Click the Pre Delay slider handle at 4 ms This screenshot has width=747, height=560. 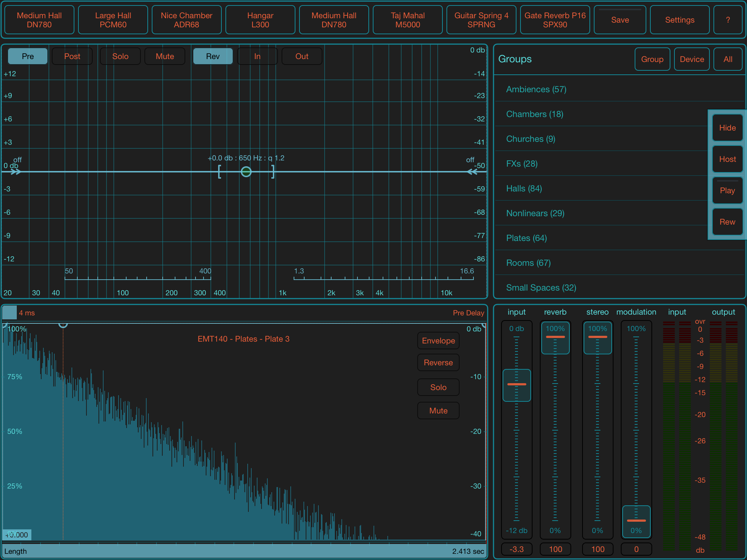click(x=9, y=312)
